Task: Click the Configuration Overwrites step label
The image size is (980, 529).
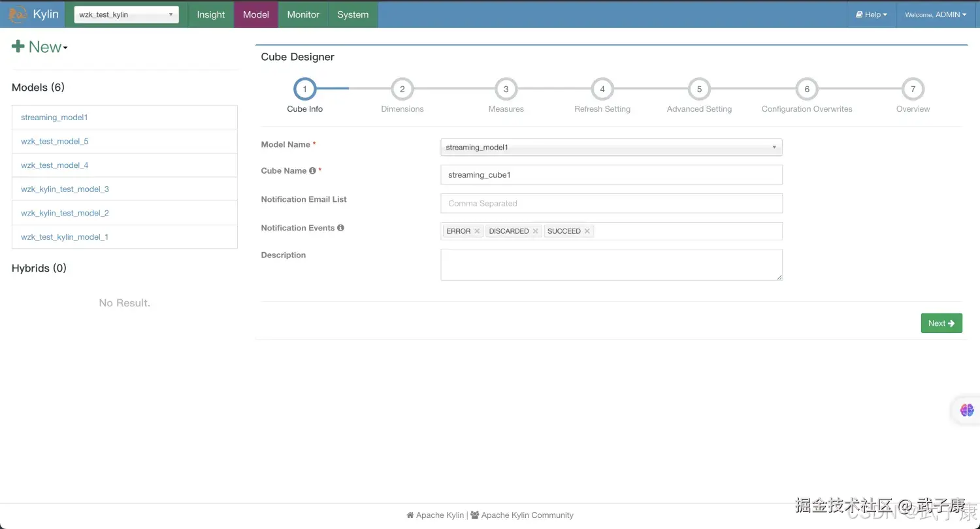Action: [x=807, y=109]
